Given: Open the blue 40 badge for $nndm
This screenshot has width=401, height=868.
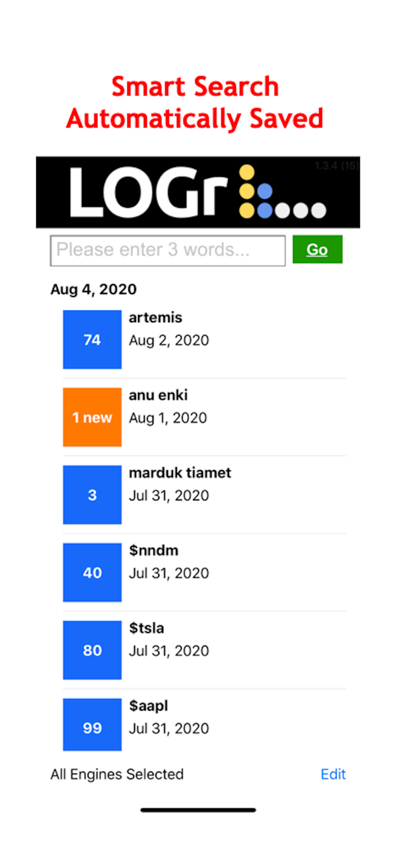Looking at the screenshot, I should pyautogui.click(x=92, y=572).
